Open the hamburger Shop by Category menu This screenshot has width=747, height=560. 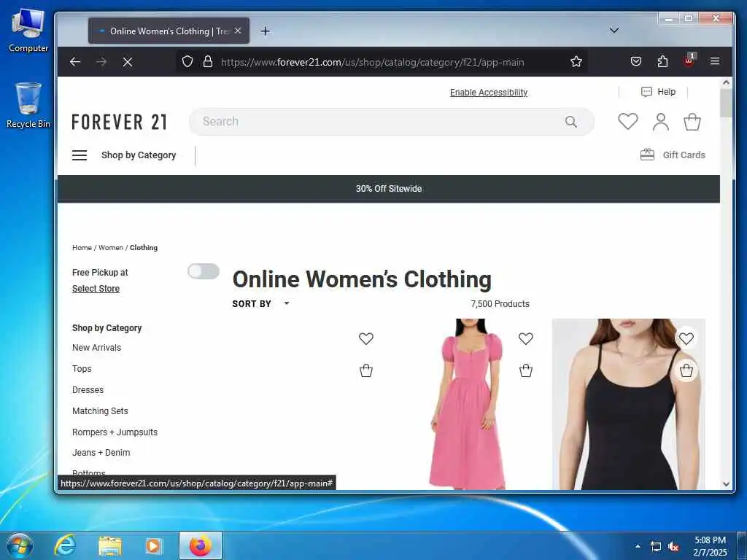click(x=80, y=155)
